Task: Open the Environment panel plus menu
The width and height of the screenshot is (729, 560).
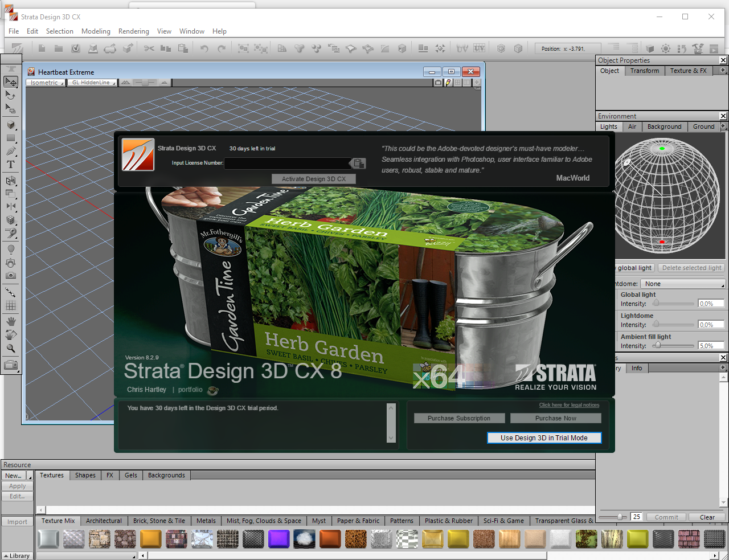Action: click(724, 126)
